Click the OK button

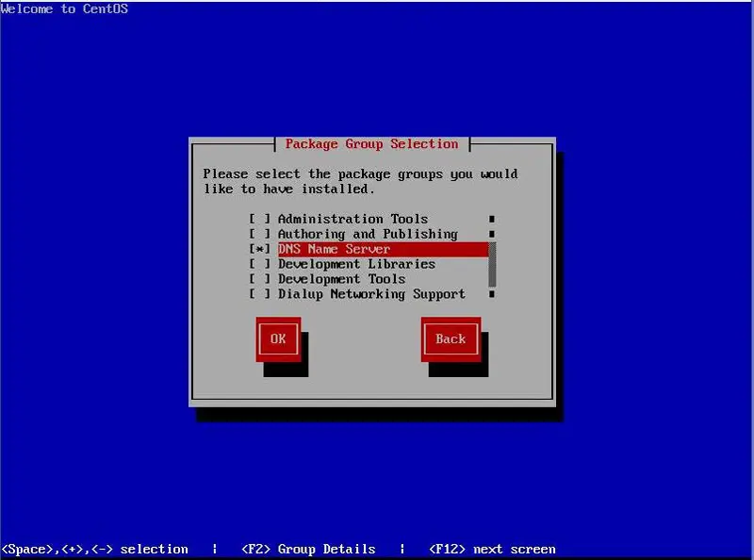click(278, 339)
